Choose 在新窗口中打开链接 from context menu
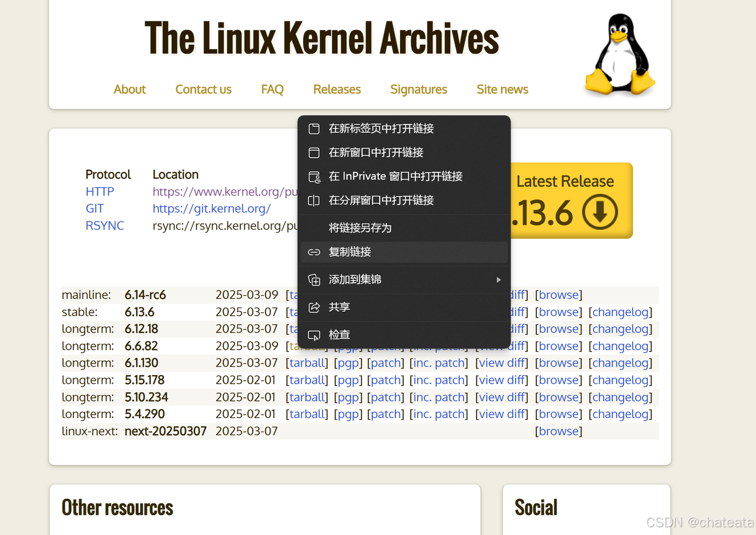 coord(404,152)
